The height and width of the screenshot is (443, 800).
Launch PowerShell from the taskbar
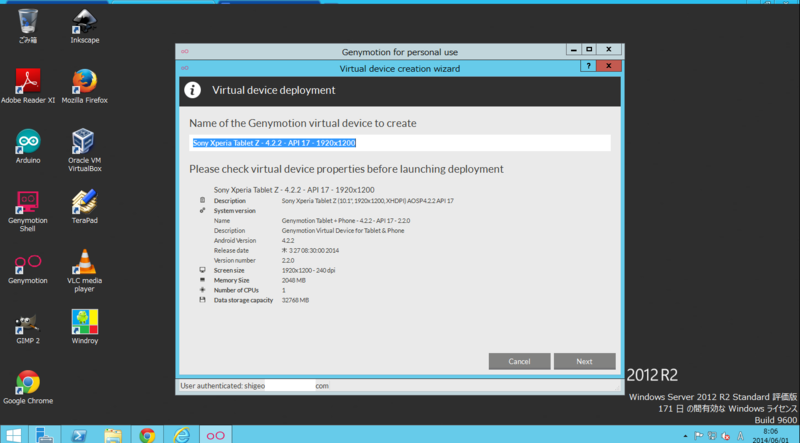point(79,435)
